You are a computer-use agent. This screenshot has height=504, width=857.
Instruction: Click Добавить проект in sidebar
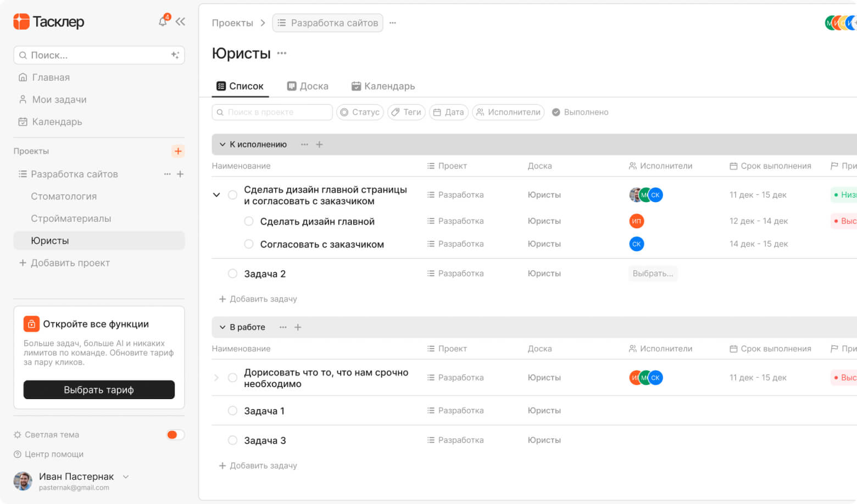coord(64,263)
